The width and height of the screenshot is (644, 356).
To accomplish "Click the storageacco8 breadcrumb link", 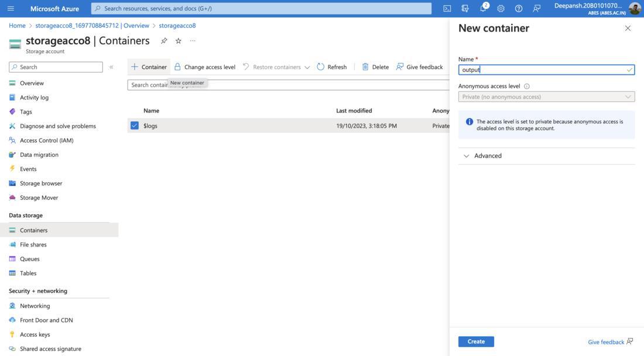I will coord(177,25).
